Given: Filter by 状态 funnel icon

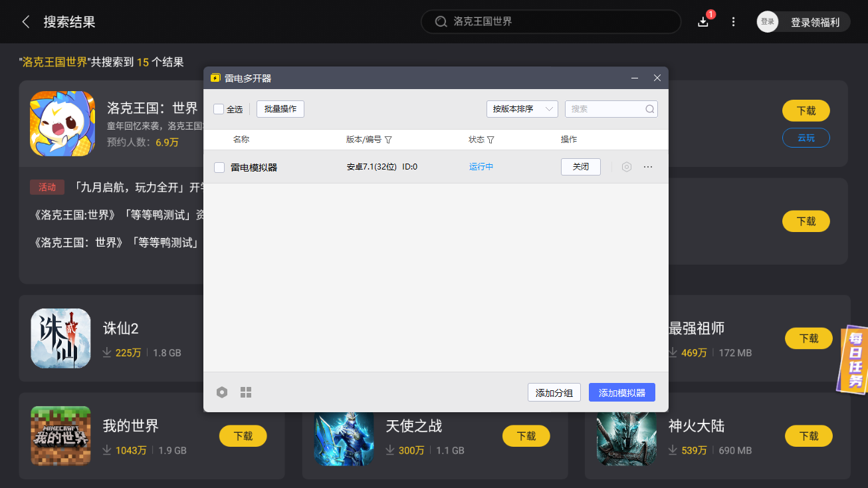Looking at the screenshot, I should [x=490, y=140].
